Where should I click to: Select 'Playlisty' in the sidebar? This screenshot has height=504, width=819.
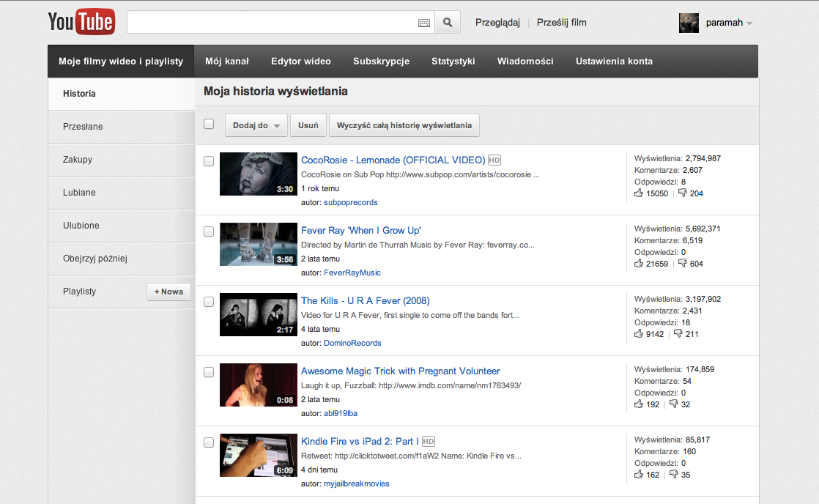[79, 292]
